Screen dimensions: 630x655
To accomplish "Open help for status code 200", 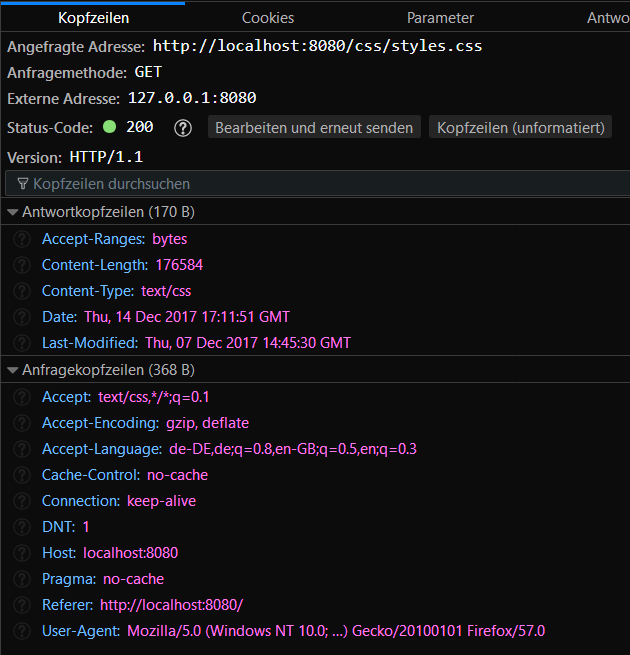I will click(x=183, y=128).
